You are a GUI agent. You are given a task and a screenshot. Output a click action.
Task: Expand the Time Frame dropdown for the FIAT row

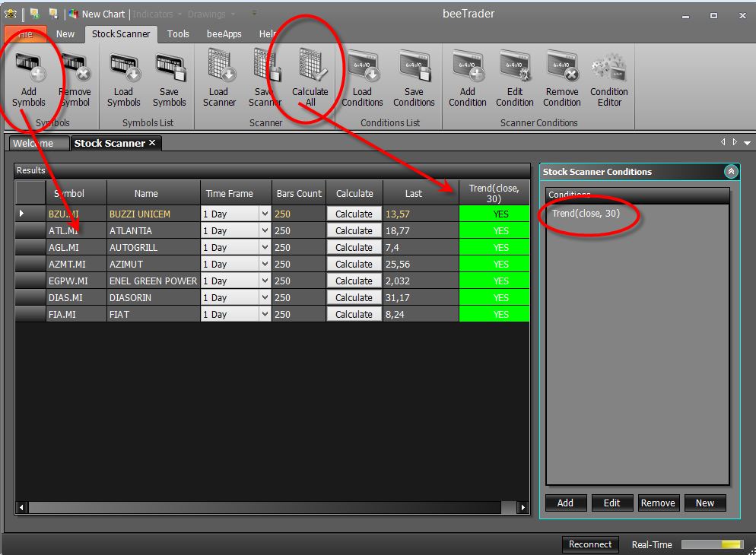265,314
